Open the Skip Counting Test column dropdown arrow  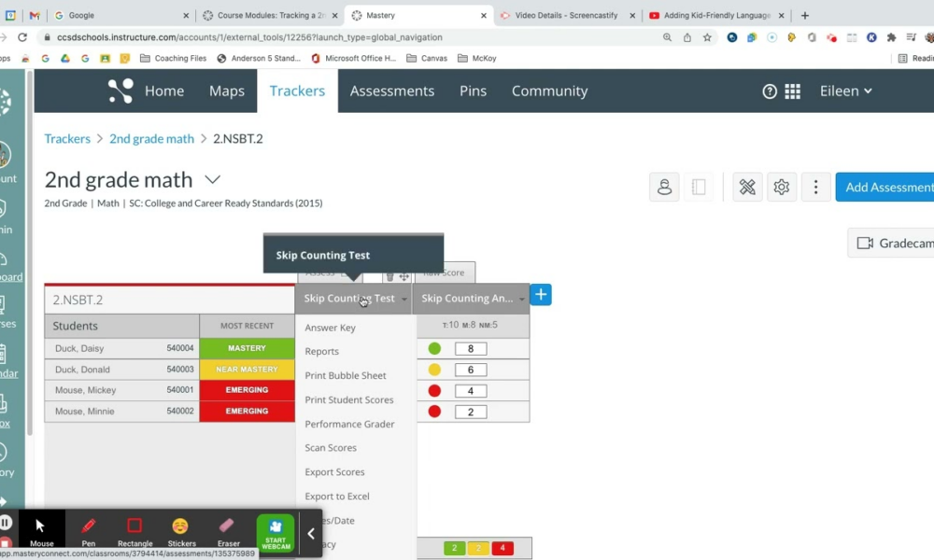coord(404,299)
